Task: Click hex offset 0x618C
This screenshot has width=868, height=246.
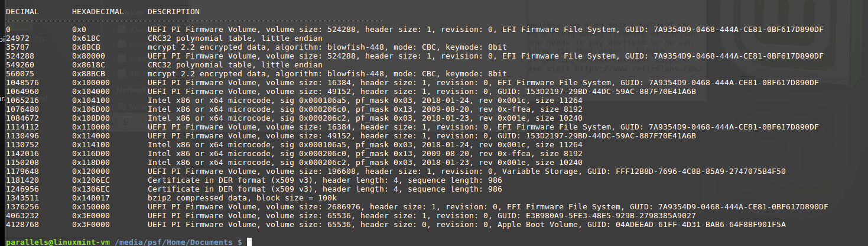Action: coord(85,37)
